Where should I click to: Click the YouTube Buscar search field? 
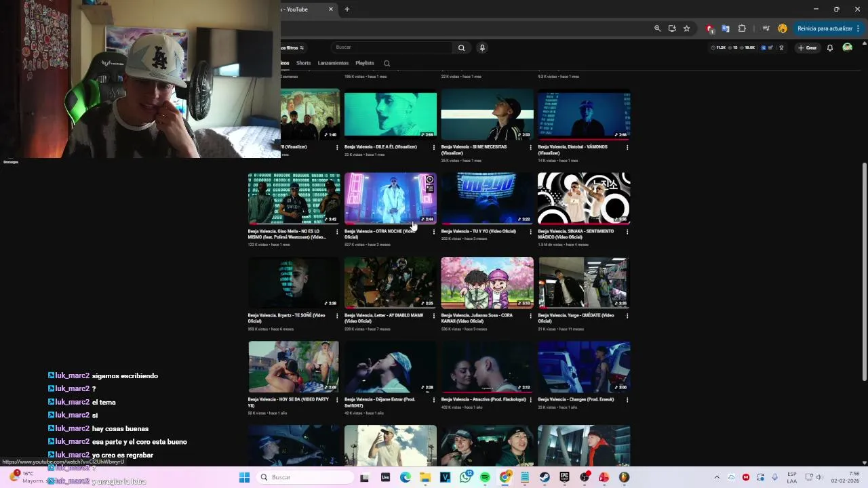pos(392,47)
